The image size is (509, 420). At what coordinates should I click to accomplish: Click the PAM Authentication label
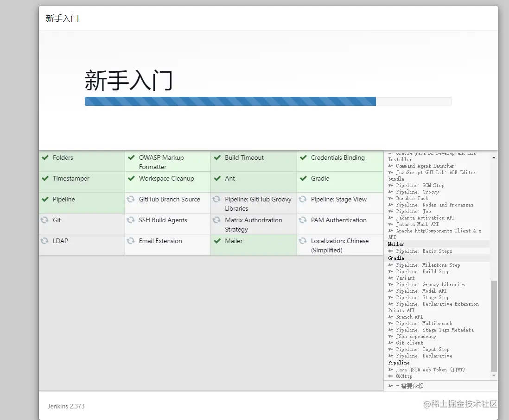coord(338,220)
